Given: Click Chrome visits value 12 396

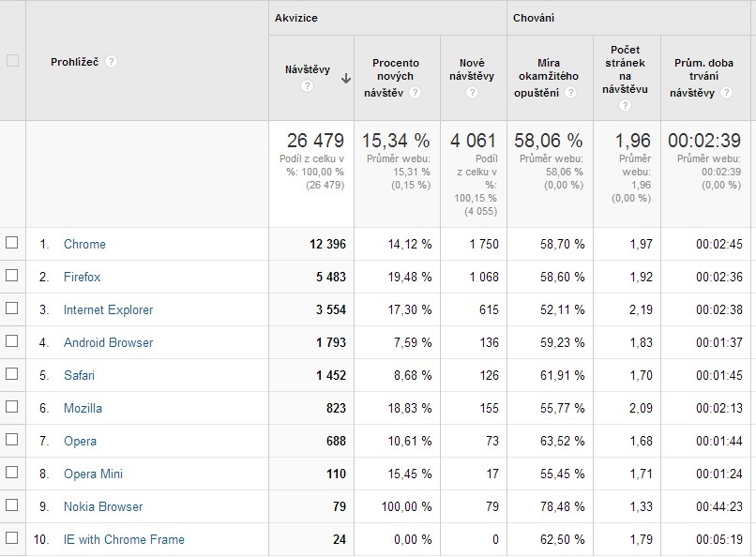Looking at the screenshot, I should [328, 245].
